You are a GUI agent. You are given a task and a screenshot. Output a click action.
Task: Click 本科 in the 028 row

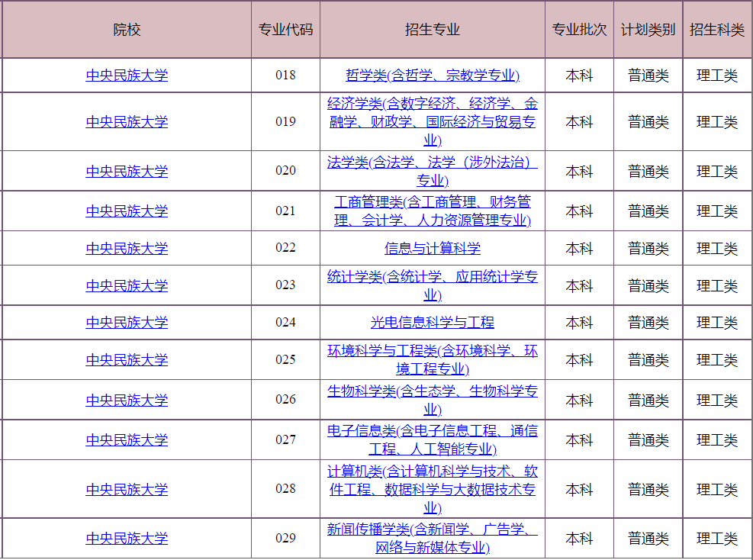click(579, 489)
